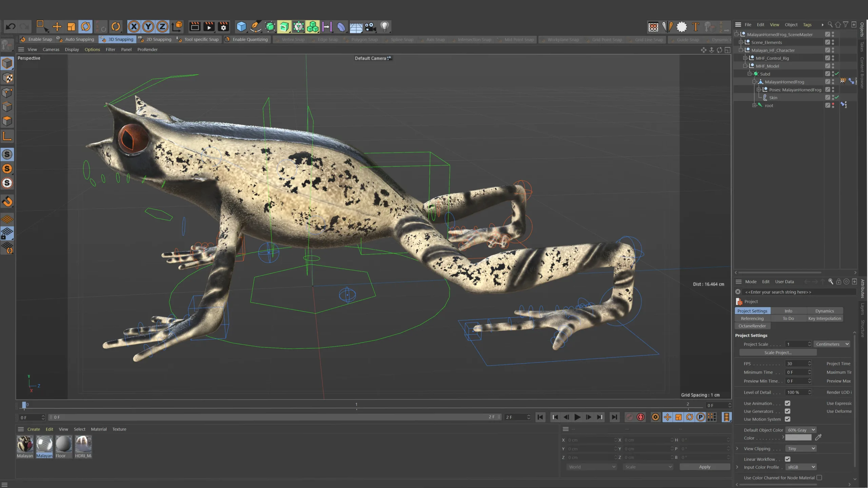Expand root joint tree node
The height and width of the screenshot is (488, 868).
(x=754, y=105)
